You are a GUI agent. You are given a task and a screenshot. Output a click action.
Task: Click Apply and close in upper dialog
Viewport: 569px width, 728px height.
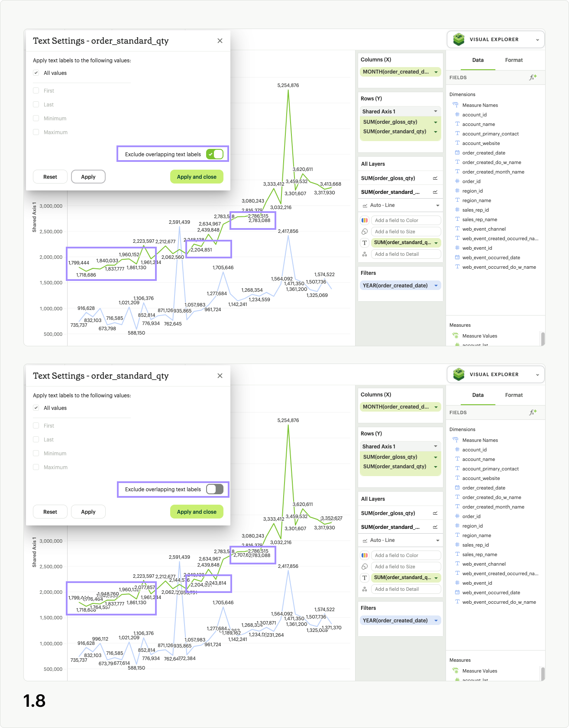click(197, 177)
